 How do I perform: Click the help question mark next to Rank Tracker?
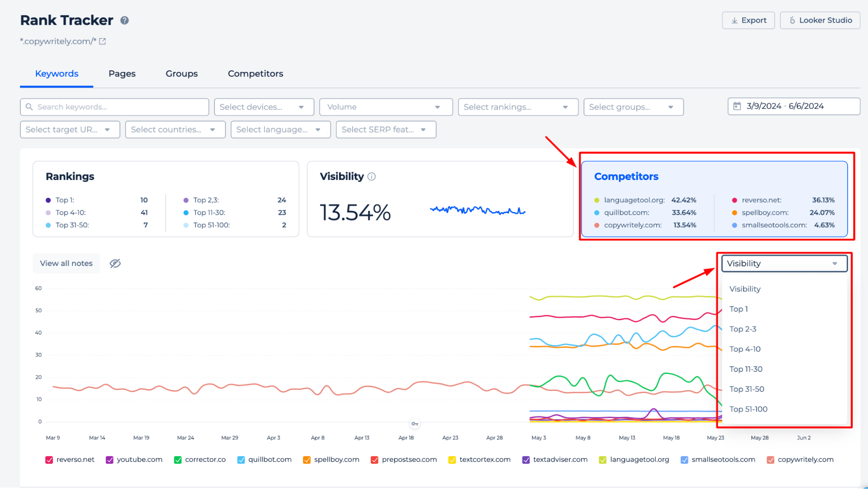[125, 20]
